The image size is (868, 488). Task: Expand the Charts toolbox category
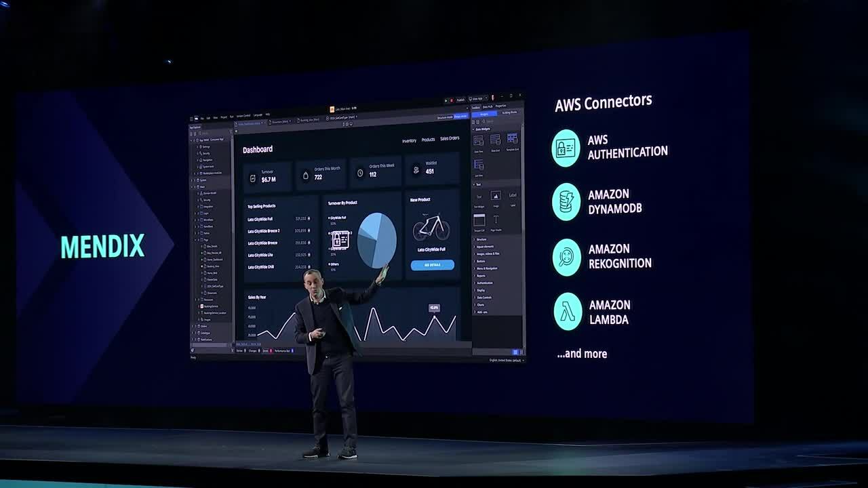pyautogui.click(x=481, y=305)
